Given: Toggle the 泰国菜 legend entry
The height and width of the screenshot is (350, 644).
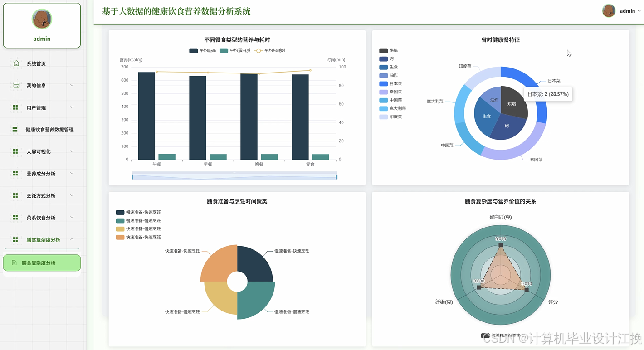Looking at the screenshot, I should pos(390,92).
